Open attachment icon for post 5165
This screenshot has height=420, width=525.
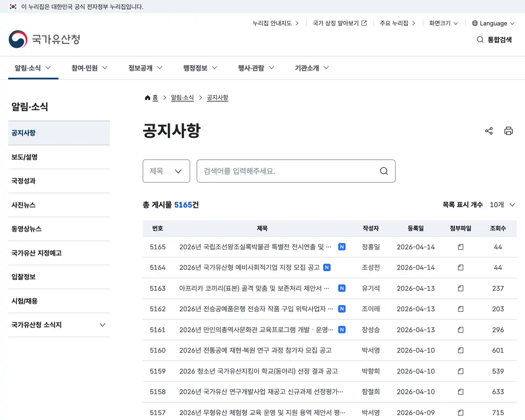pos(461,247)
